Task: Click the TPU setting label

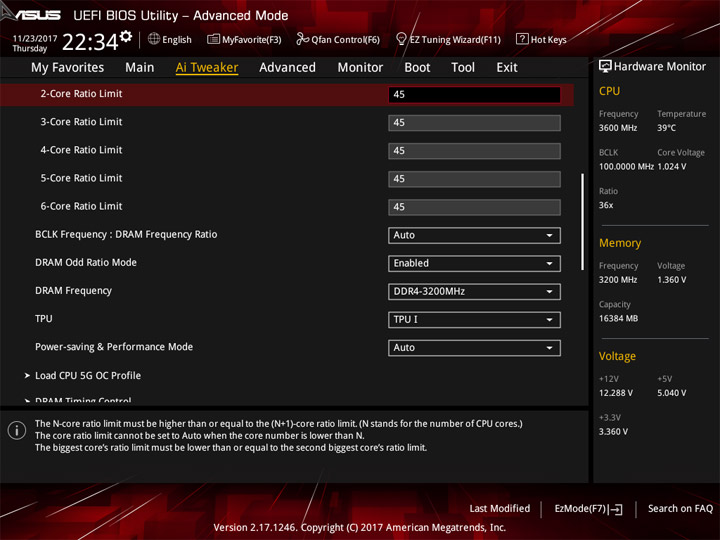Action: tap(44, 319)
